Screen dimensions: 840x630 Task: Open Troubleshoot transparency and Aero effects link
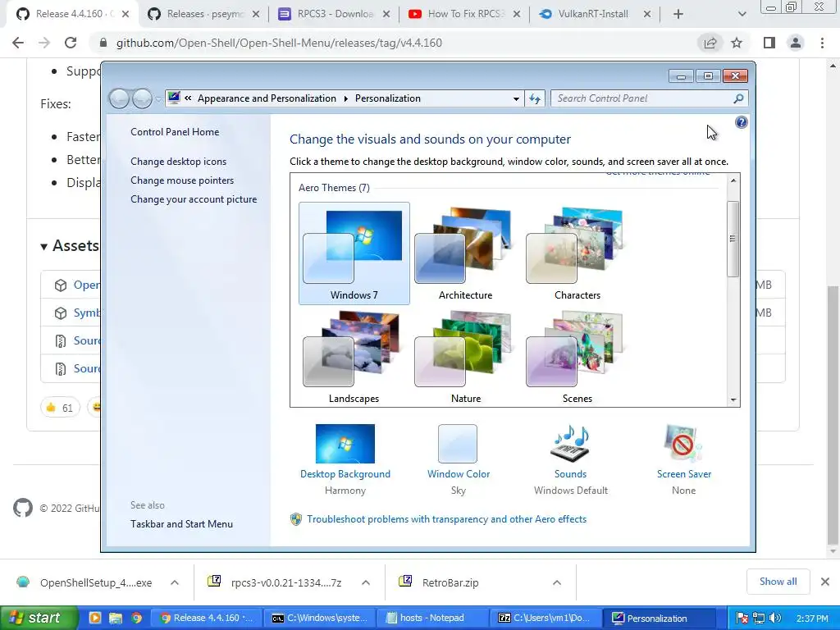click(446, 519)
